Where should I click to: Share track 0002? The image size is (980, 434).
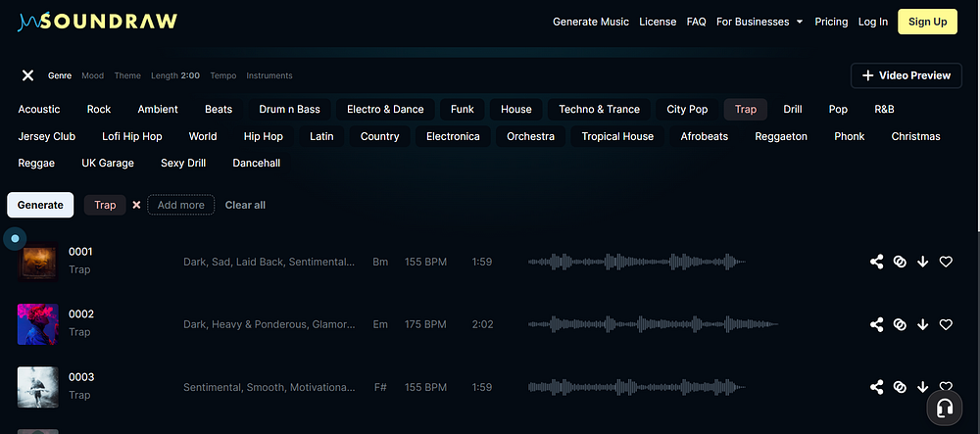click(x=876, y=324)
